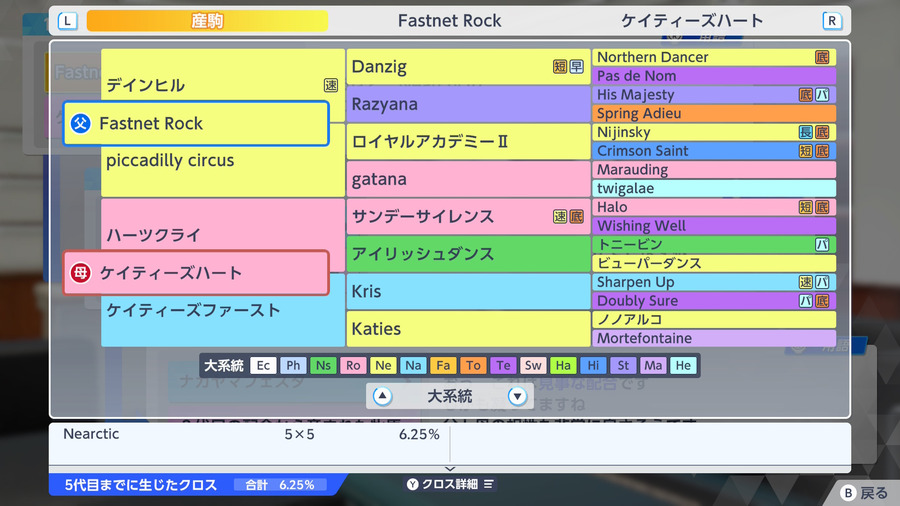Select the To lineage color swatch
Image resolution: width=900 pixels, height=506 pixels.
[x=473, y=365]
